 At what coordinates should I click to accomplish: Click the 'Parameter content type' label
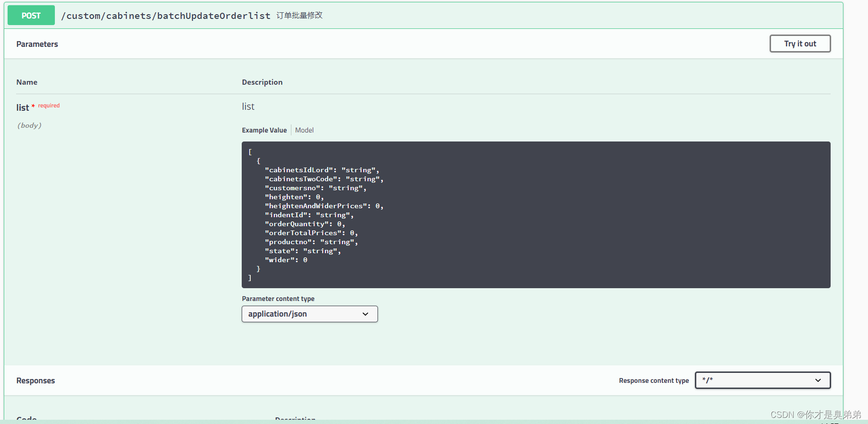pyautogui.click(x=278, y=299)
